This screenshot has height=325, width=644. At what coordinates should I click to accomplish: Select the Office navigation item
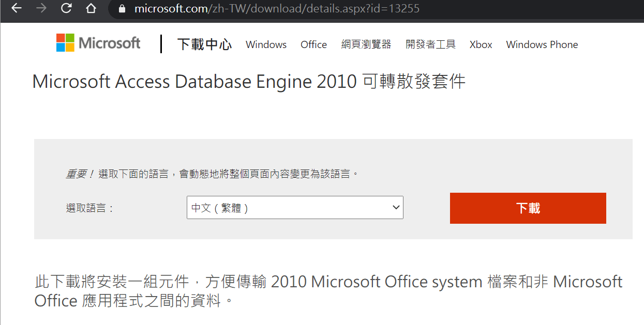click(313, 44)
